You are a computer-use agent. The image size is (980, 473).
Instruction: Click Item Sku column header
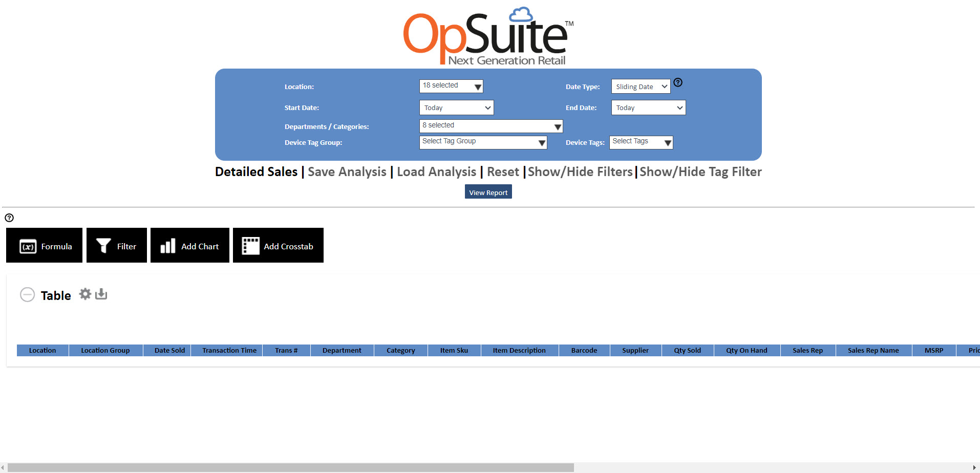[x=454, y=350]
